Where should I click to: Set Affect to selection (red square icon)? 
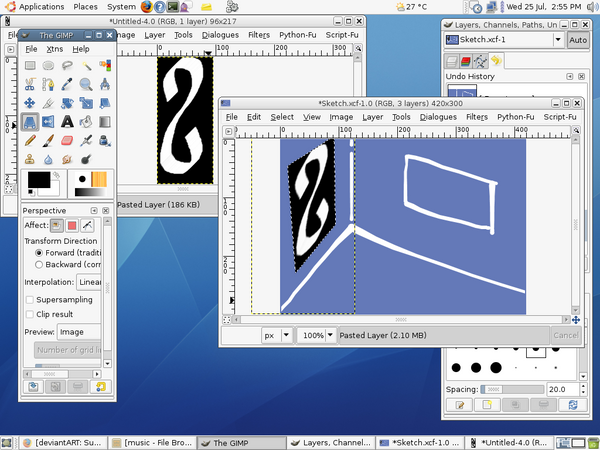click(72, 226)
